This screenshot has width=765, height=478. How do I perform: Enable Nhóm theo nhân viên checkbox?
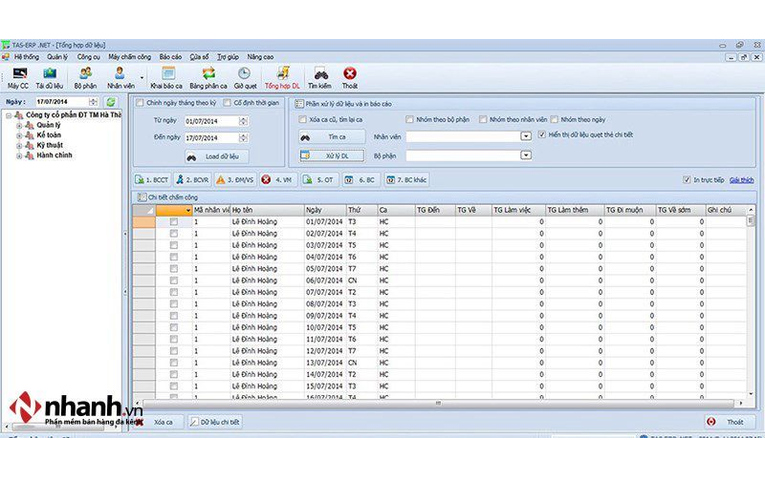[x=483, y=120]
